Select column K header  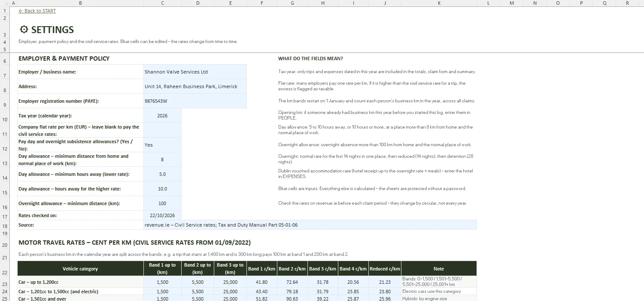439,3
